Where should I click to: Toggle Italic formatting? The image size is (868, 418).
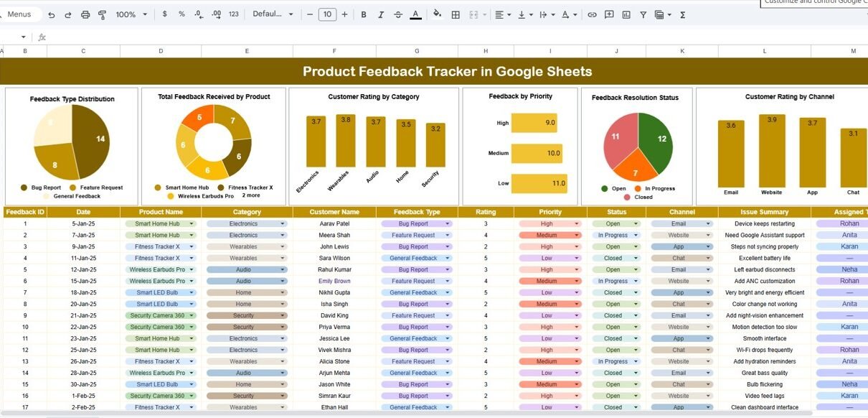point(381,14)
